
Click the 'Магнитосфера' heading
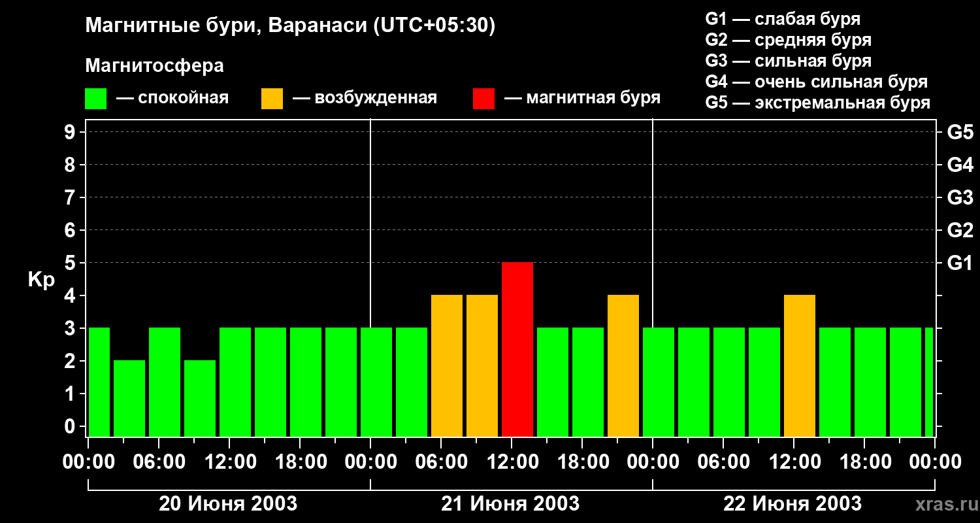[x=155, y=66]
